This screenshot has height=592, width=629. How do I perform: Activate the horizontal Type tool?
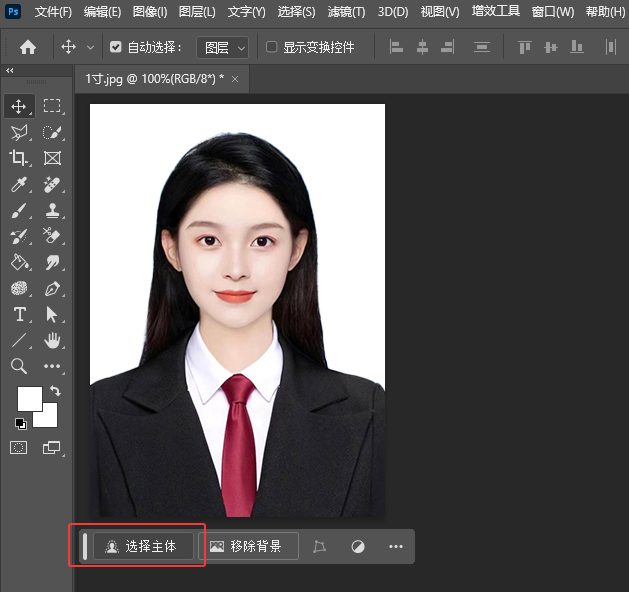tap(19, 315)
